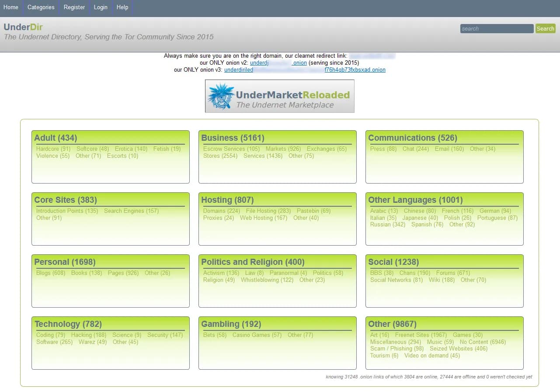Select Pastebin (69) subcategory
560x392 pixels.
(314, 211)
